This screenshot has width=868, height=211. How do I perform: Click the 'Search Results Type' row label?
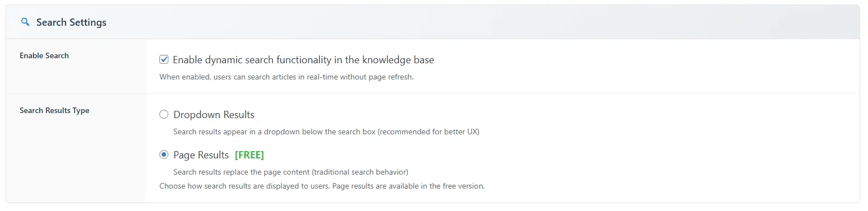[54, 110]
